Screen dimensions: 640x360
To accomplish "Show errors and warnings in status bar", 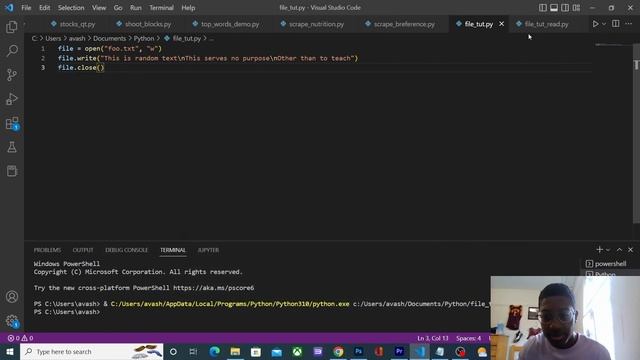I will 20,338.
